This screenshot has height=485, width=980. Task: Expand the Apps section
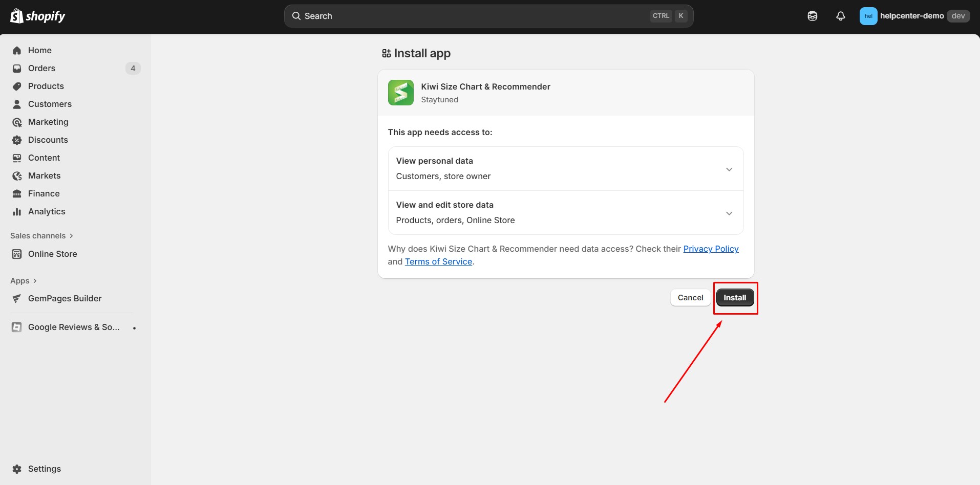pyautogui.click(x=23, y=280)
